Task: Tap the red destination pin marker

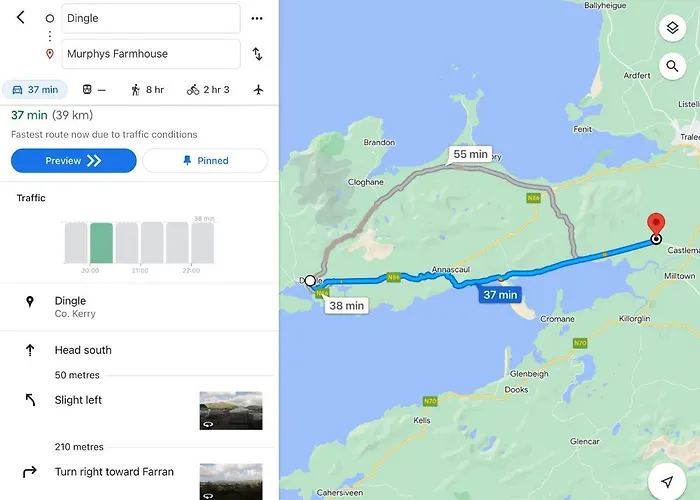Action: coord(656,224)
